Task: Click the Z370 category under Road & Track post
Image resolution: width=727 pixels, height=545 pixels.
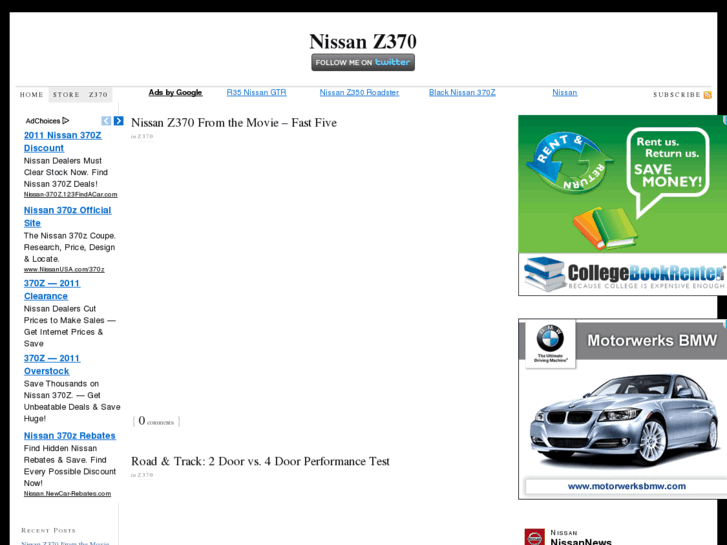Action: [145, 475]
